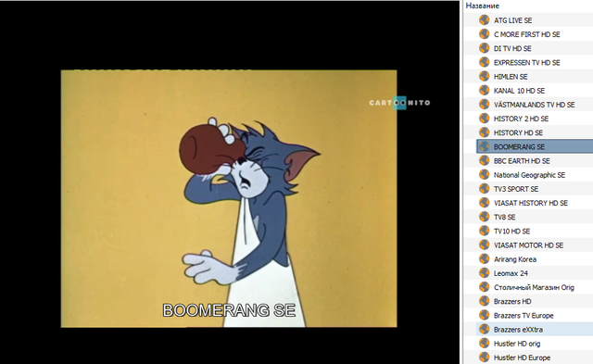Select HIMLEN SE channel name
Screen dimensions: 593x364
click(511, 77)
